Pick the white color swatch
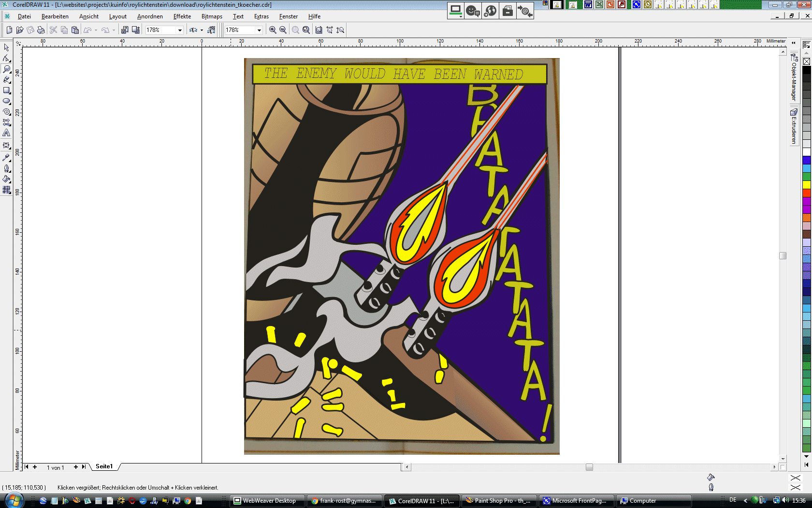The height and width of the screenshot is (508, 812). (807, 152)
